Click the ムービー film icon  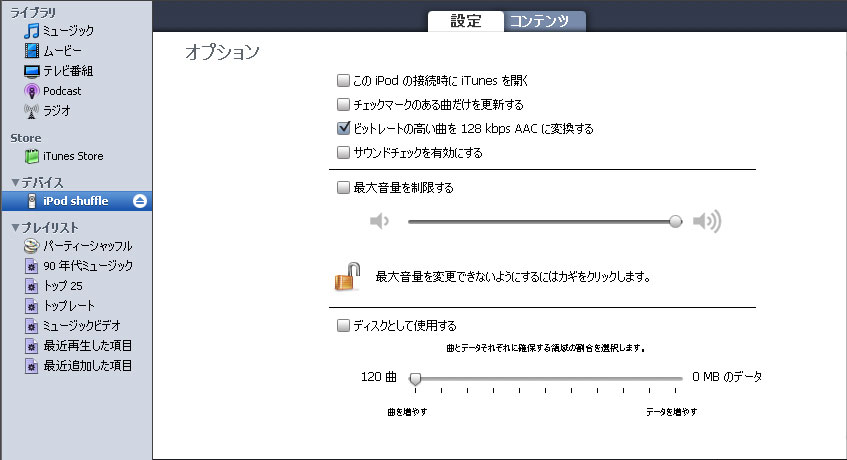tap(32, 51)
